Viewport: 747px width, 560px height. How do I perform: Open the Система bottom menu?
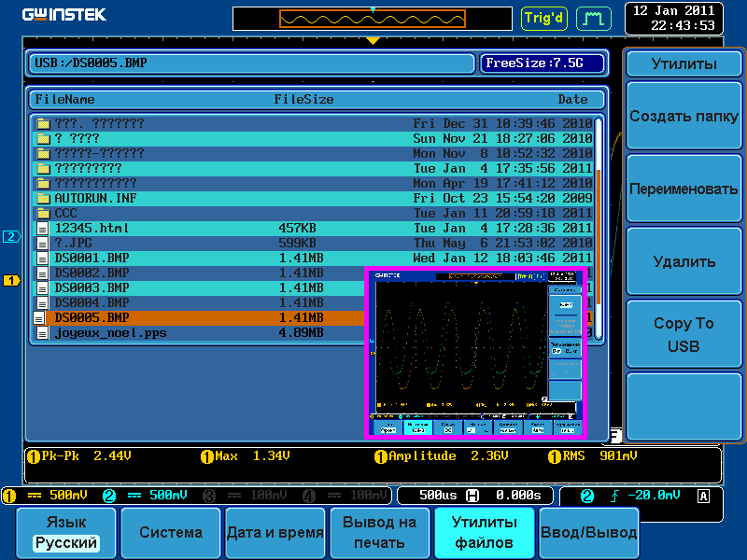pos(171,533)
